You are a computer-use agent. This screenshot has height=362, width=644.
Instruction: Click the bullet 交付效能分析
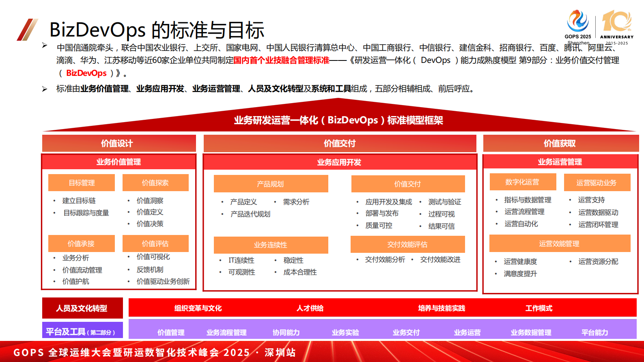385,259
